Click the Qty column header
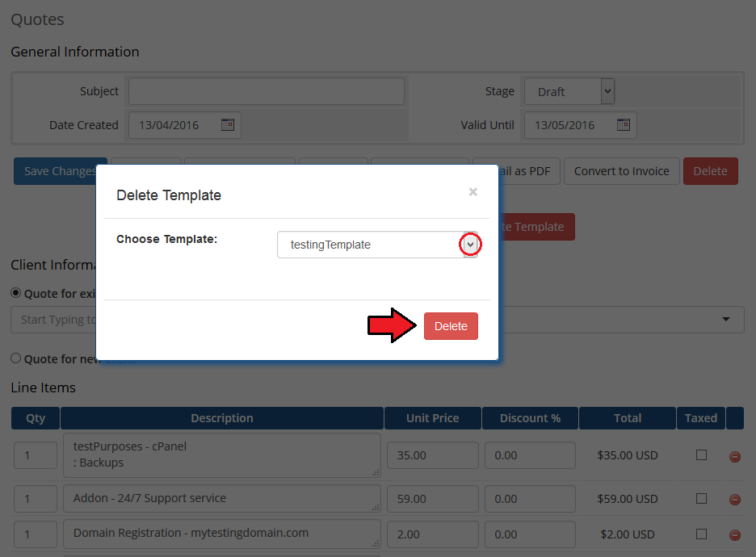This screenshot has height=557, width=756. tap(36, 418)
